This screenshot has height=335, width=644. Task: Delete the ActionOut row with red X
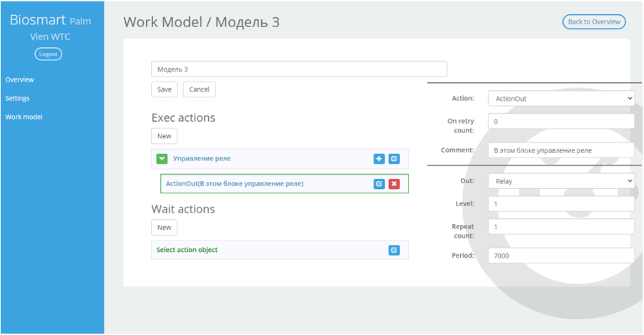(x=394, y=184)
